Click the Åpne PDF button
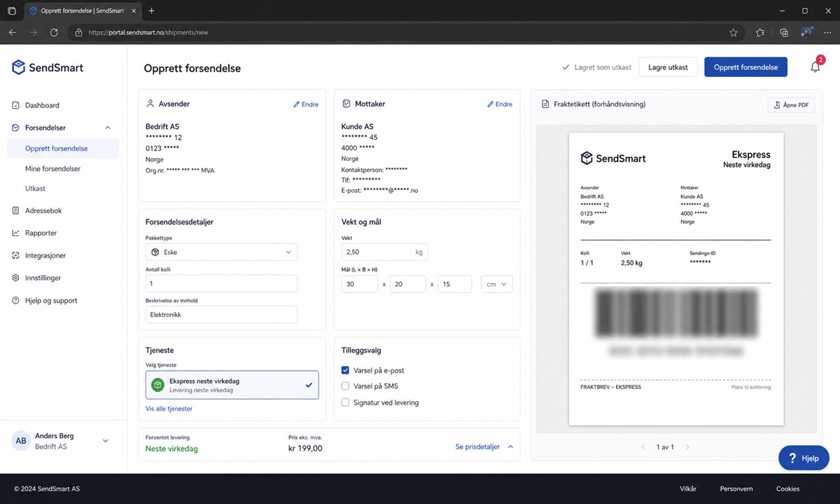Viewport: 840px width, 504px height. click(791, 105)
